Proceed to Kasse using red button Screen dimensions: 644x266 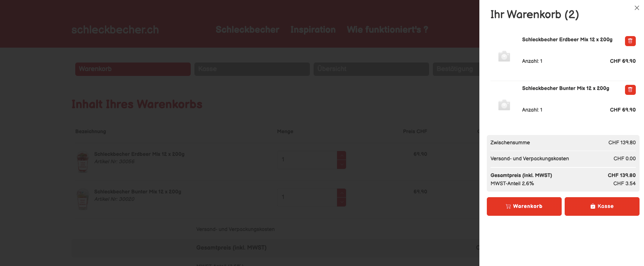click(x=602, y=206)
